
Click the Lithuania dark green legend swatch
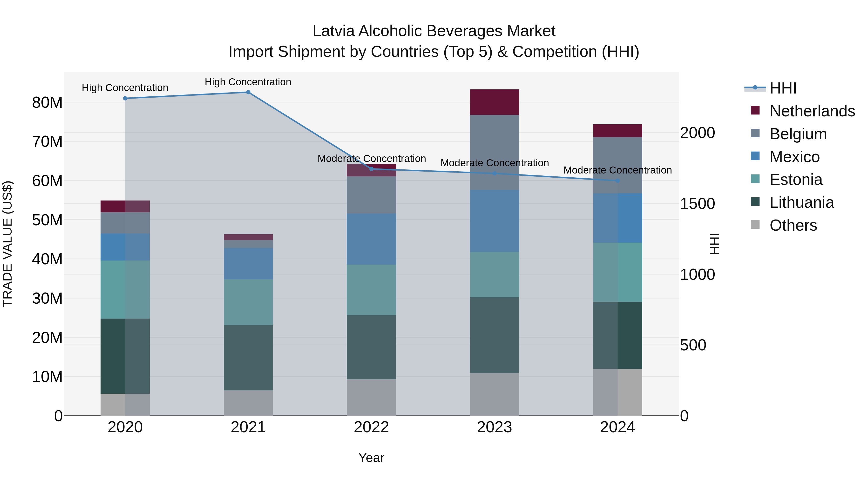coord(755,202)
